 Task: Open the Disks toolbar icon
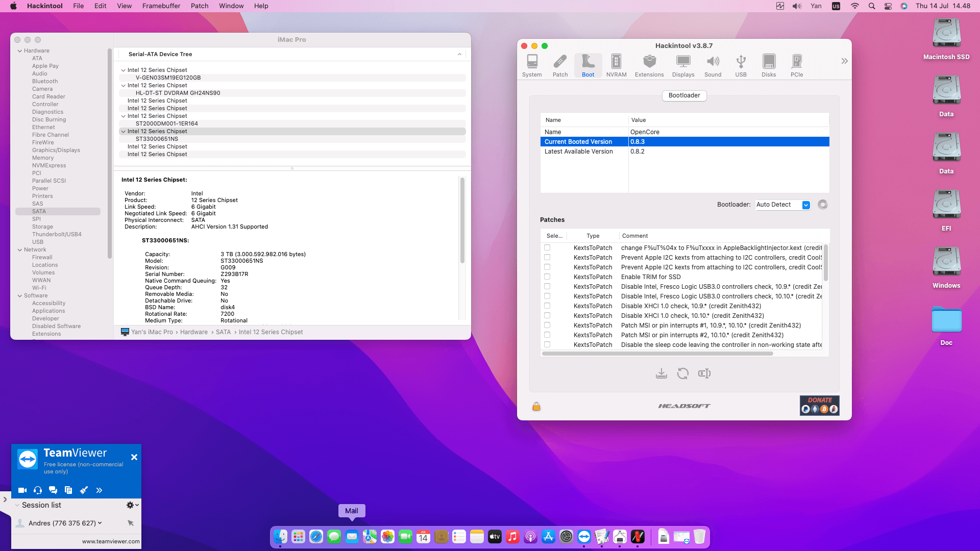[x=769, y=65]
